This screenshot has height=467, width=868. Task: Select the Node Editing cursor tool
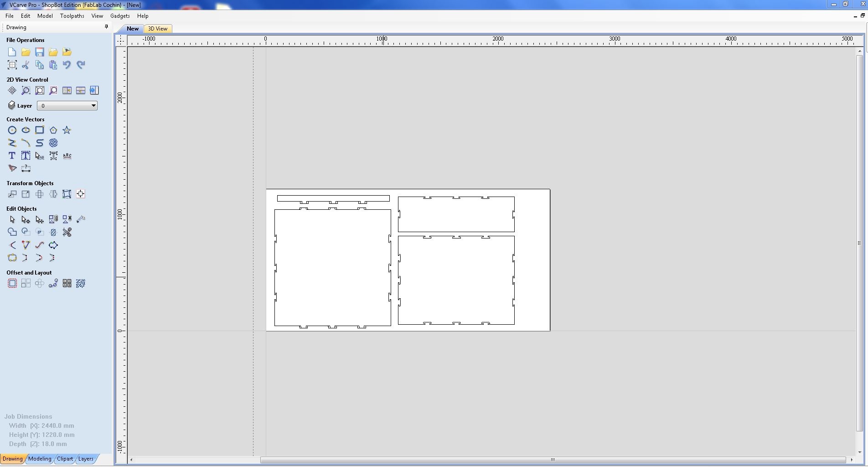[26, 220]
